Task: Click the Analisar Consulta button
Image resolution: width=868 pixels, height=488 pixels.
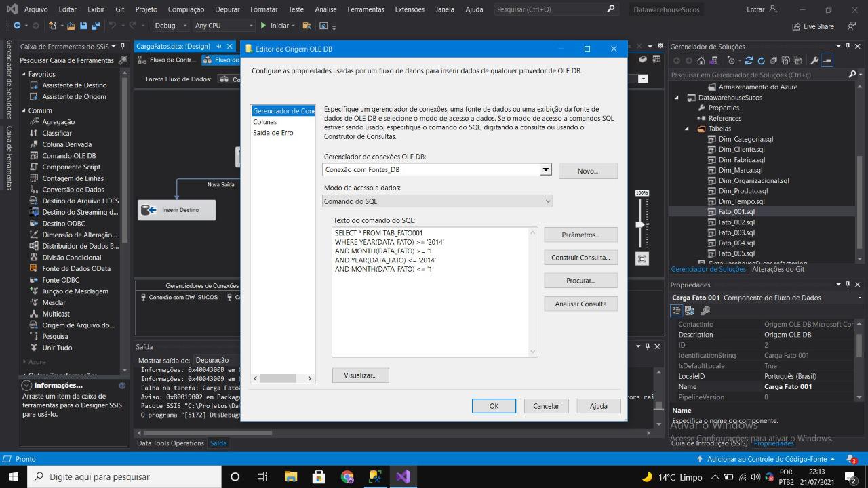Action: [580, 304]
